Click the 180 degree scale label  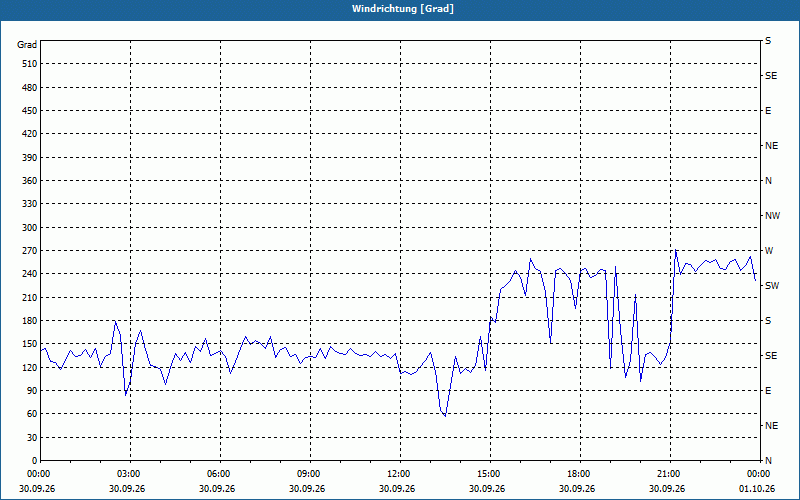pyautogui.click(x=30, y=321)
